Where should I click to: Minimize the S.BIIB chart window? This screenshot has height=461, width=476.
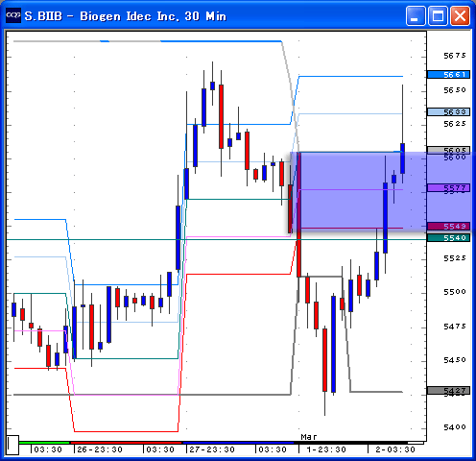click(x=416, y=15)
